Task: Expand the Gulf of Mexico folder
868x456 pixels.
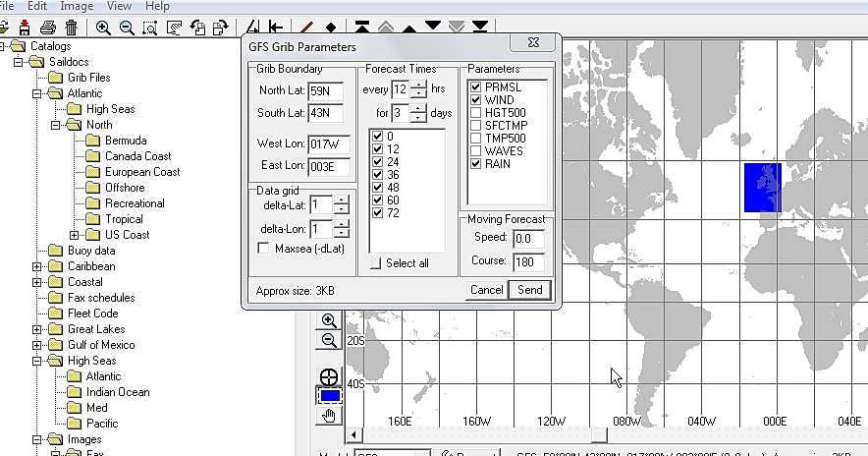Action: pyautogui.click(x=36, y=345)
